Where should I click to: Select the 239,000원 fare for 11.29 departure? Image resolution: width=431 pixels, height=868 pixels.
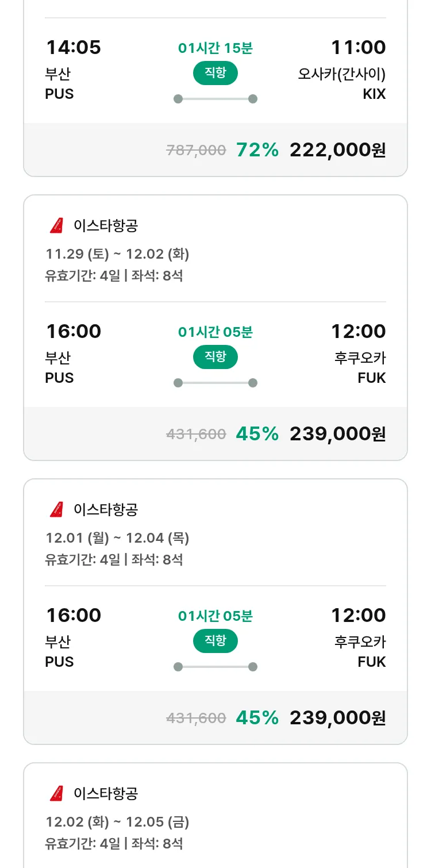(x=337, y=434)
